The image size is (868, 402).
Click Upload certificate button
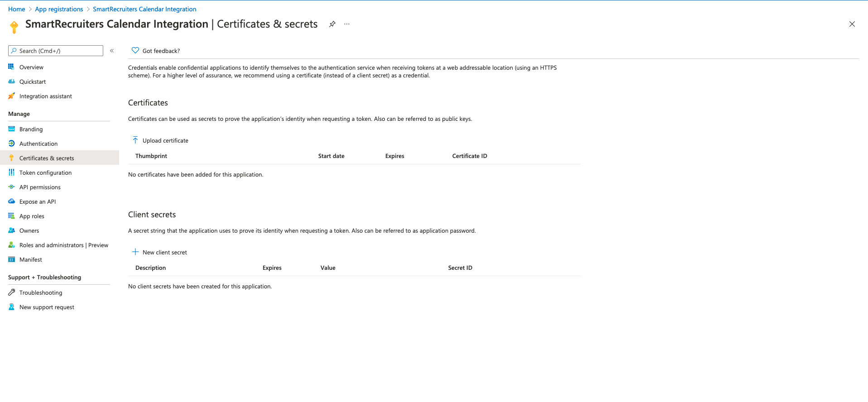click(x=160, y=140)
